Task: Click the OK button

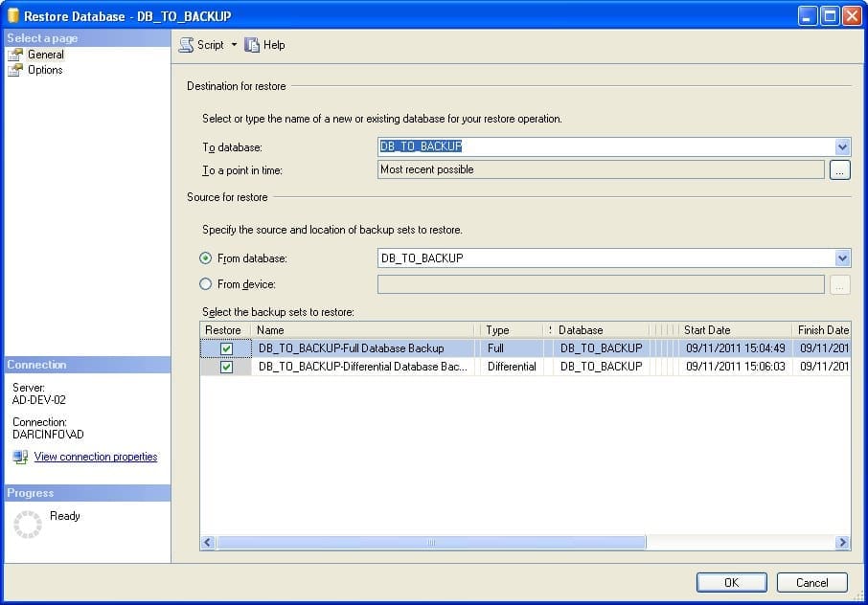Action: coord(731,582)
